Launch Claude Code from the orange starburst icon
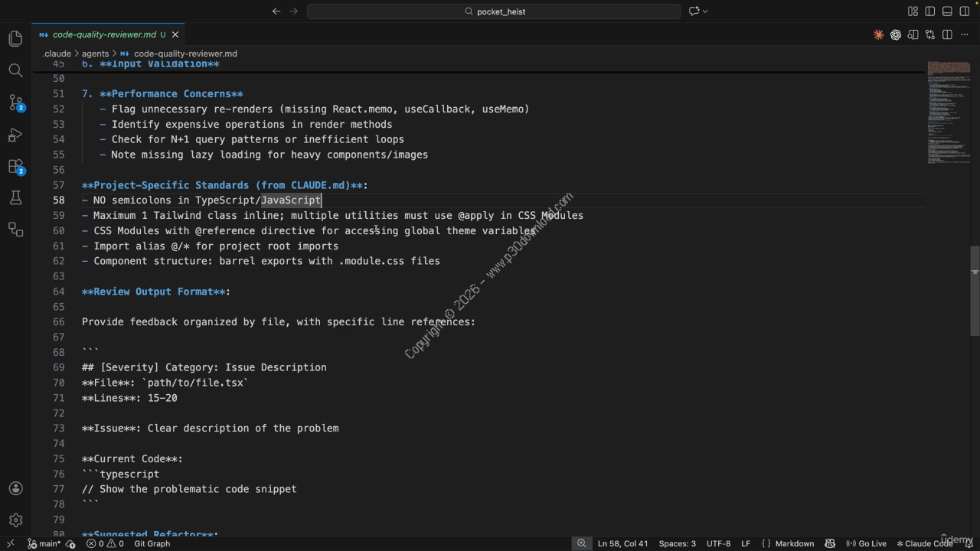The height and width of the screenshot is (551, 980). point(878,34)
